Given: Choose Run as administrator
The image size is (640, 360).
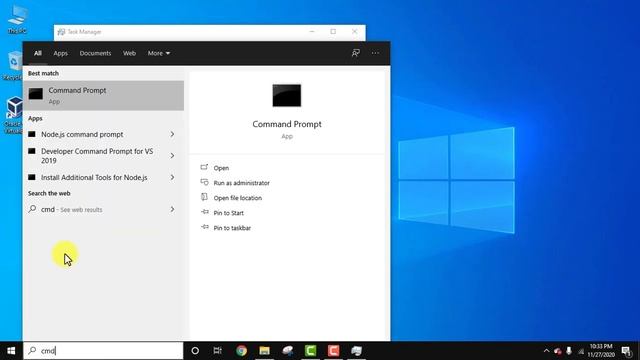Looking at the screenshot, I should click(x=242, y=183).
